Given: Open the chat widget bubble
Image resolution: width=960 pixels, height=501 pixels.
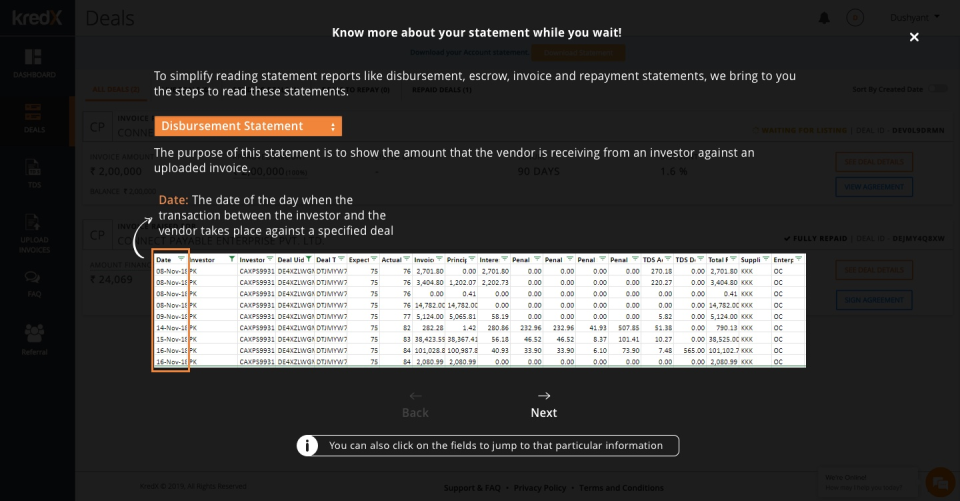Looking at the screenshot, I should pyautogui.click(x=936, y=481).
